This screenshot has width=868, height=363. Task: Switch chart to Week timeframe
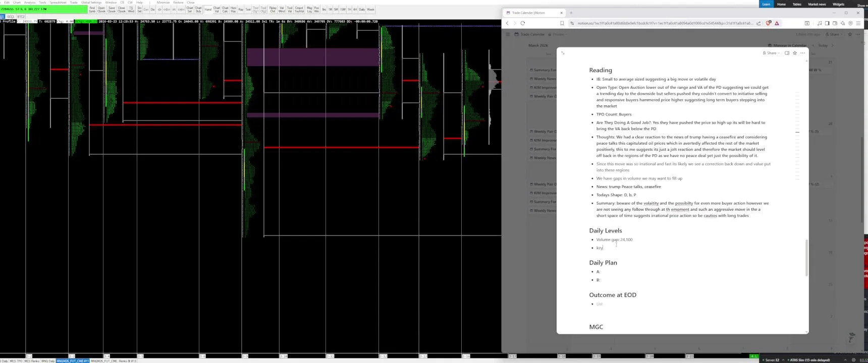pyautogui.click(x=370, y=10)
